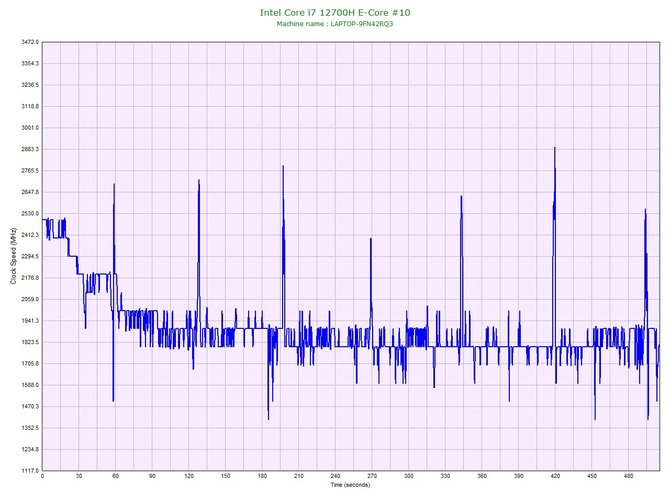
Task: Select the 2647.8 y-axis value
Action: pyautogui.click(x=30, y=192)
